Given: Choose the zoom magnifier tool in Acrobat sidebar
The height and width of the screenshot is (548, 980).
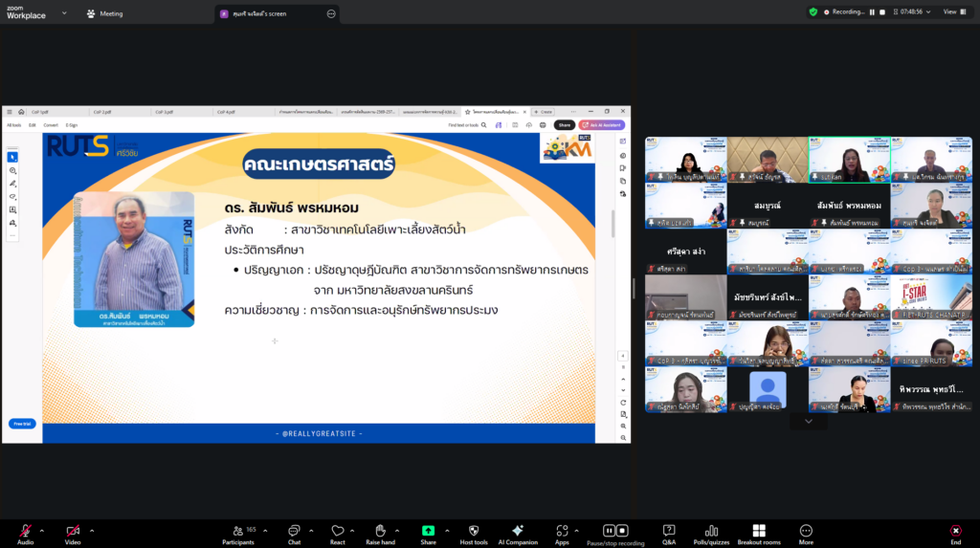Looking at the screenshot, I should tap(12, 170).
